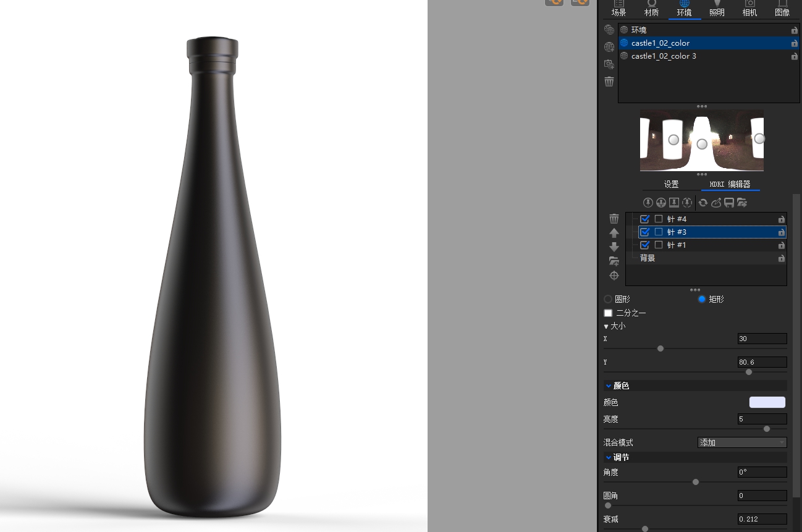Uncheck the visibility checkbox for 针 #4
Viewport: 802px width, 532px height.
click(645, 219)
